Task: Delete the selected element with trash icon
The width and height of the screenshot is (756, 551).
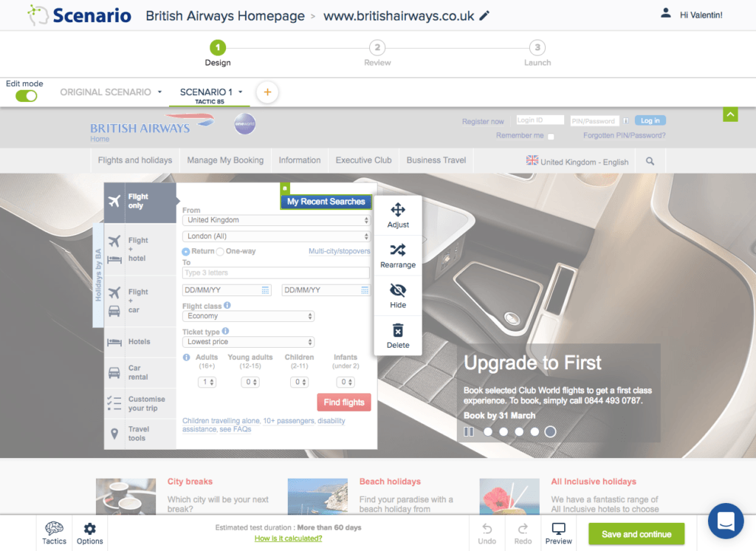Action: [x=398, y=336]
